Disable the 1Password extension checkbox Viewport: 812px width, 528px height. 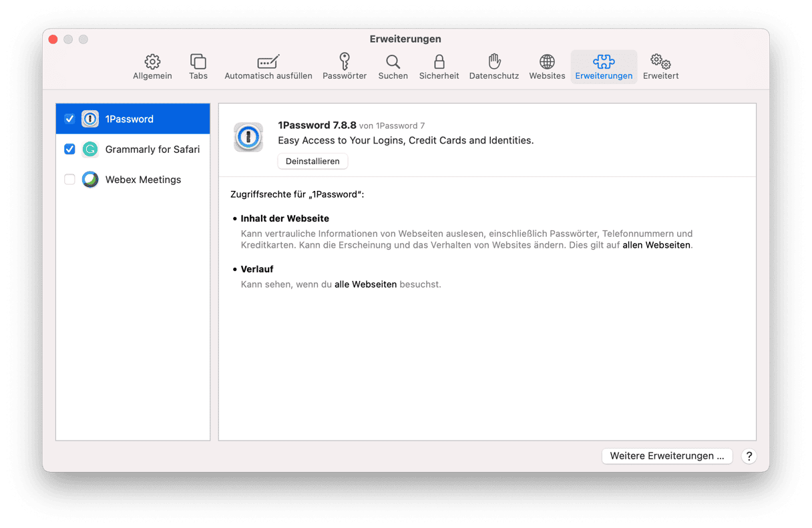pos(69,119)
